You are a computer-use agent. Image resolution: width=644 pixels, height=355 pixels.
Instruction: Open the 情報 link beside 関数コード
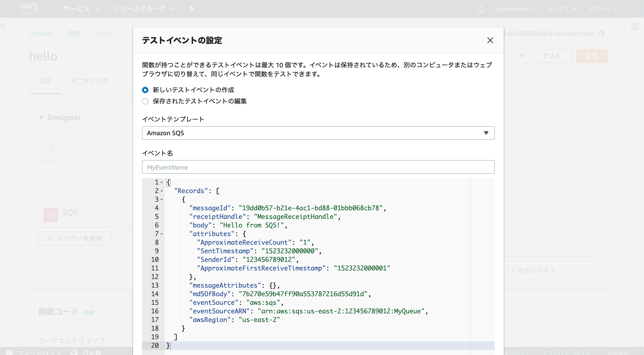pyautogui.click(x=89, y=312)
